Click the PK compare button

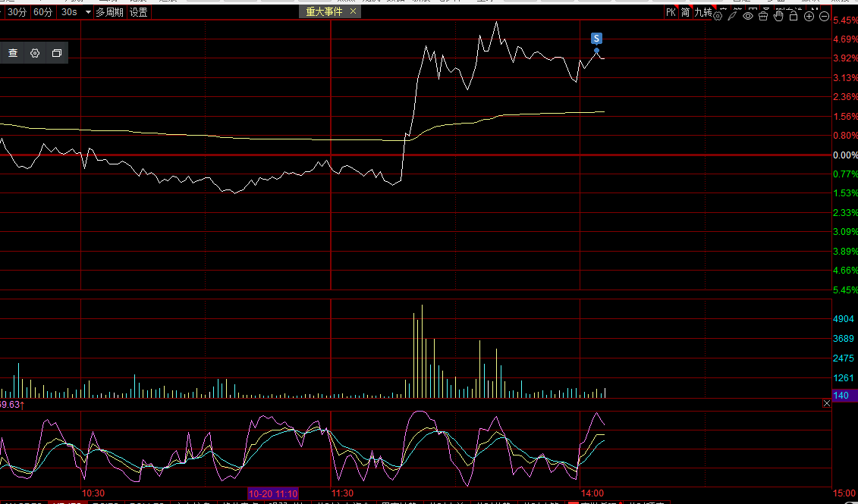tap(671, 12)
